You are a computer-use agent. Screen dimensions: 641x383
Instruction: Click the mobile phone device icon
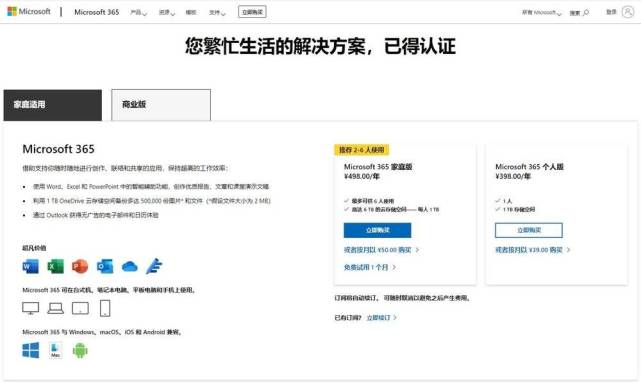point(105,308)
